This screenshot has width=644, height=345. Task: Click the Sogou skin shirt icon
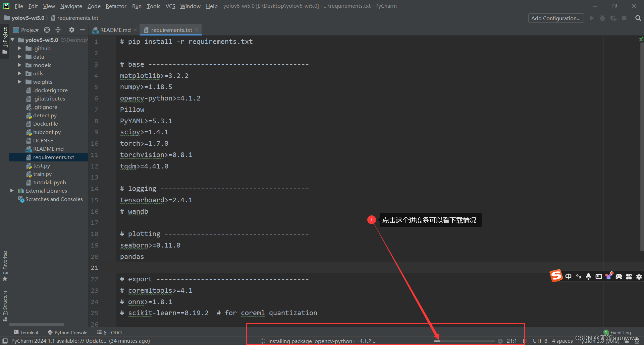click(x=609, y=276)
